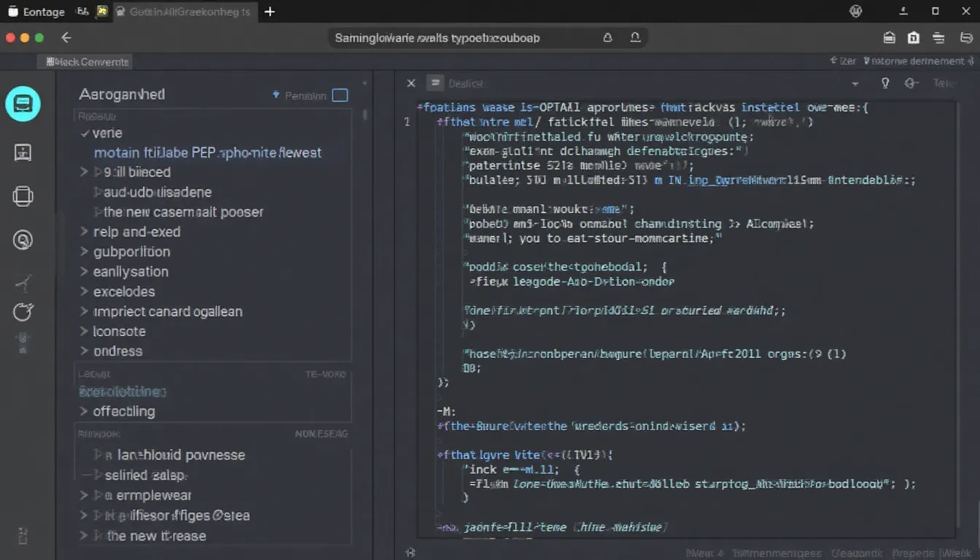Click line number 1 in editor gutter

pos(408,122)
